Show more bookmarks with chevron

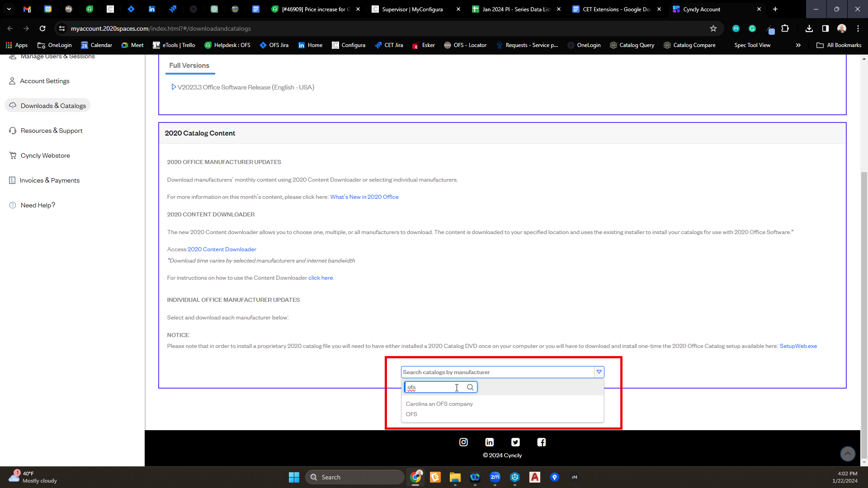(x=798, y=45)
